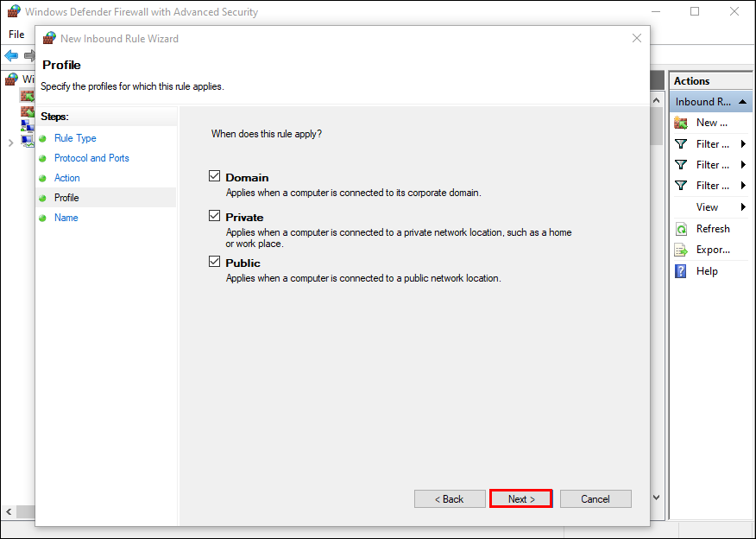Open the File menu

click(16, 35)
